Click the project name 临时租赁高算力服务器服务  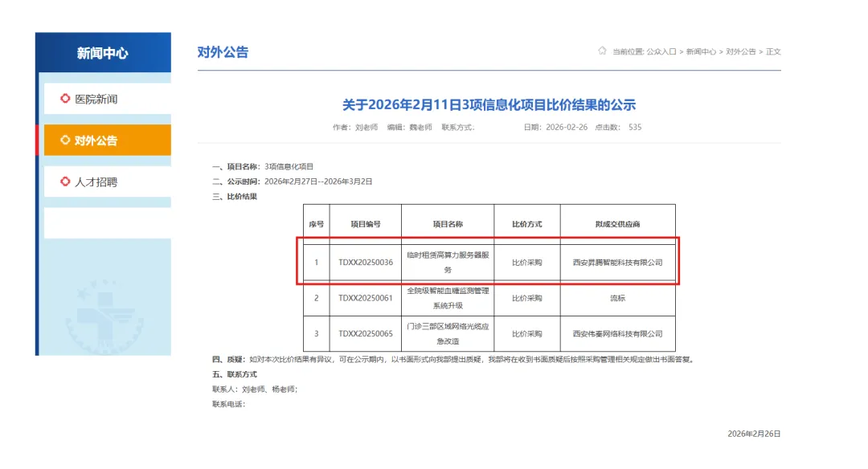[x=448, y=263]
